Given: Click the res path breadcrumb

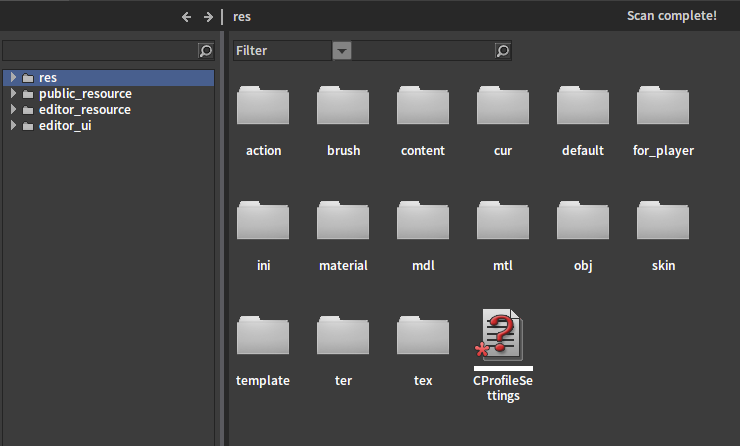Looking at the screenshot, I should click(242, 17).
